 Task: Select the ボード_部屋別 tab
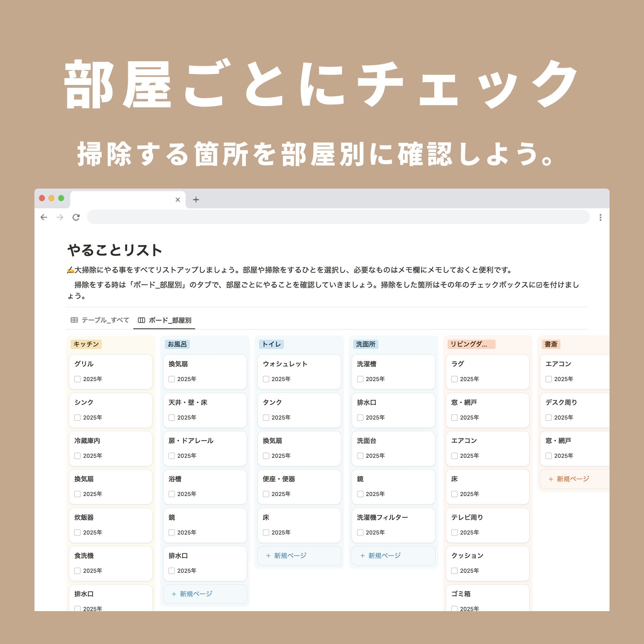coord(170,320)
